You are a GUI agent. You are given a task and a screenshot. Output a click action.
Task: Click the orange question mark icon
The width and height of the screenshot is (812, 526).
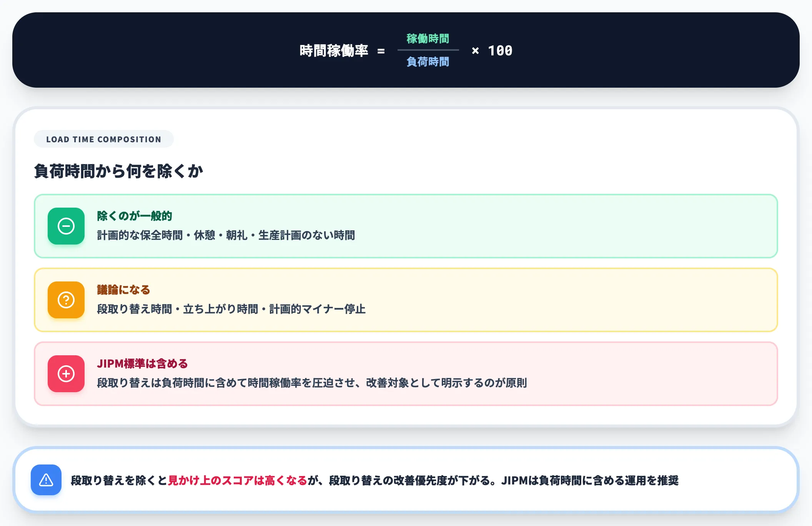(x=66, y=300)
